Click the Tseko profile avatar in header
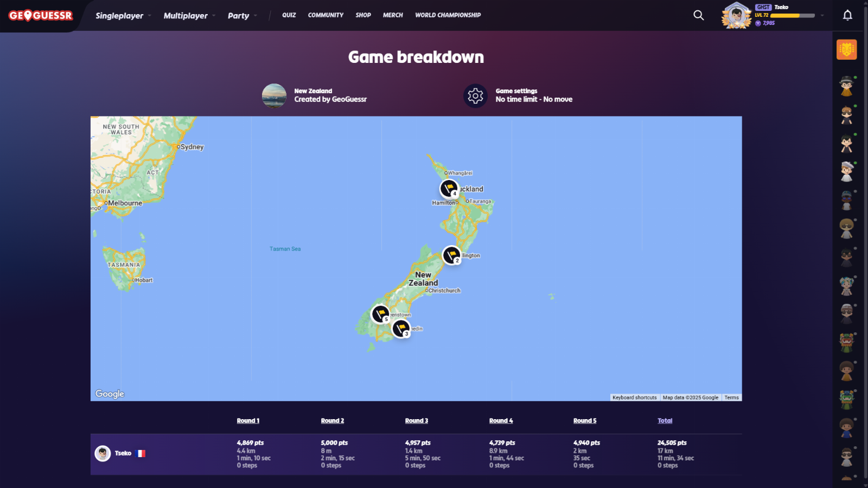The image size is (868, 488). (x=736, y=15)
